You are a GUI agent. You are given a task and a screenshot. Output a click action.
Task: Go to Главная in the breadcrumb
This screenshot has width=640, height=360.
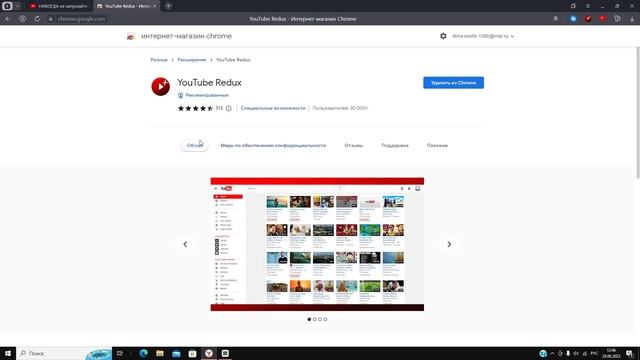point(159,60)
